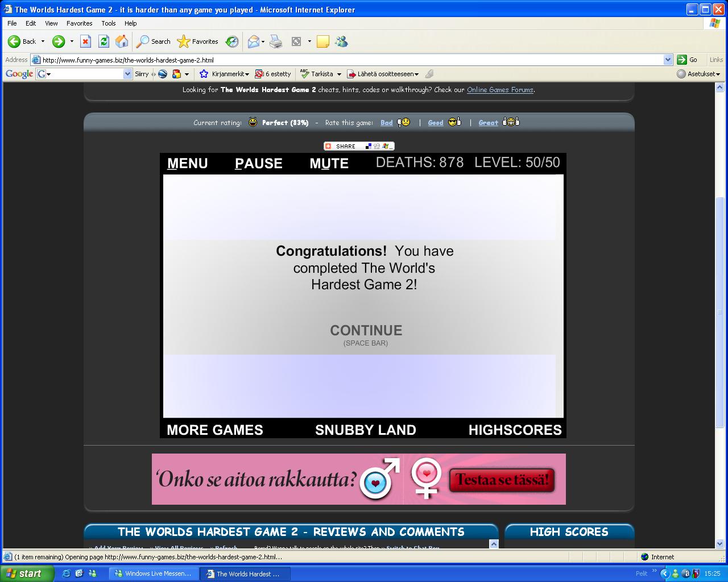Expand the Forward button history dropdown arrow

tap(71, 41)
